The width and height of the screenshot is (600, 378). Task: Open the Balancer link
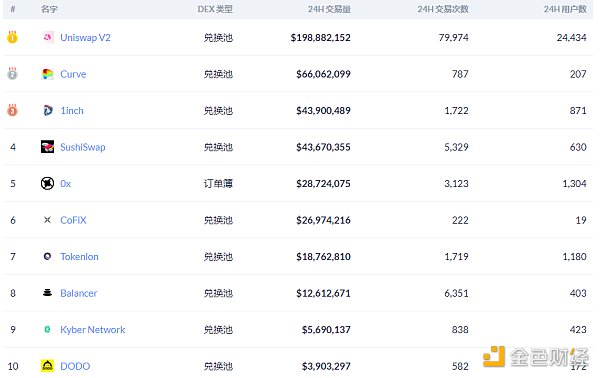click(78, 293)
